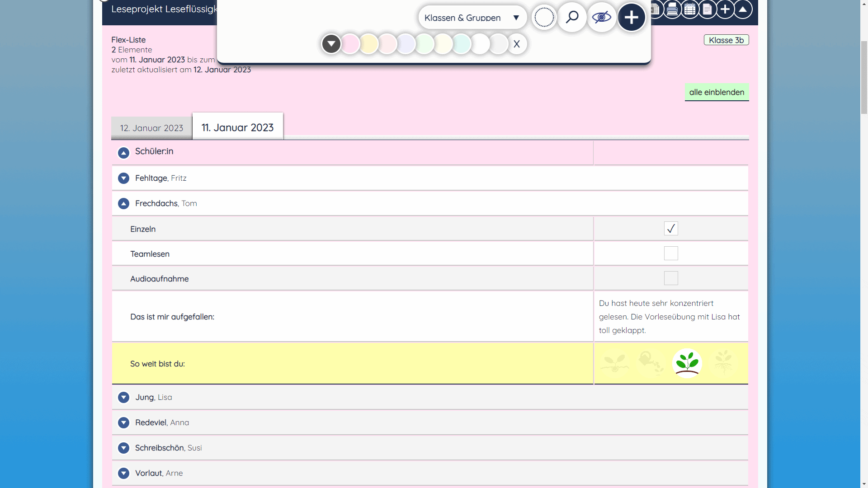Edit the 'Das ist mir aufgefallen' comment text
The image size is (868, 488).
point(671,317)
